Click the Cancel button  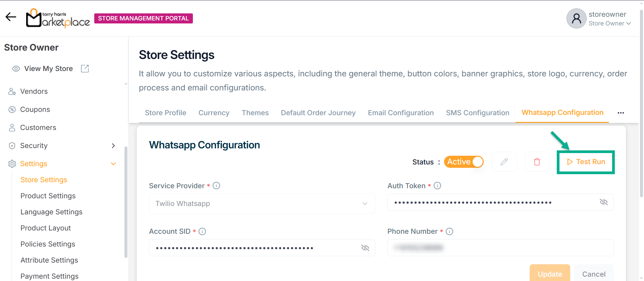(594, 274)
